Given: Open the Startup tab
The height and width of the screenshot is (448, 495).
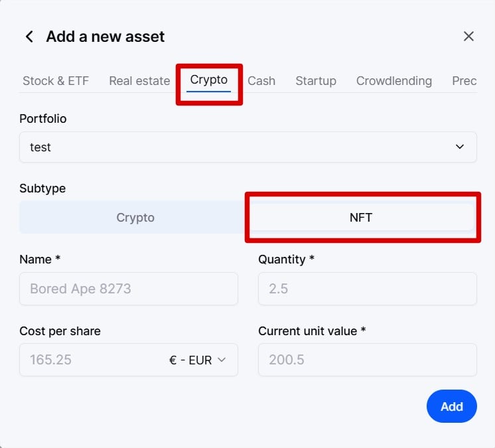Looking at the screenshot, I should [x=316, y=81].
